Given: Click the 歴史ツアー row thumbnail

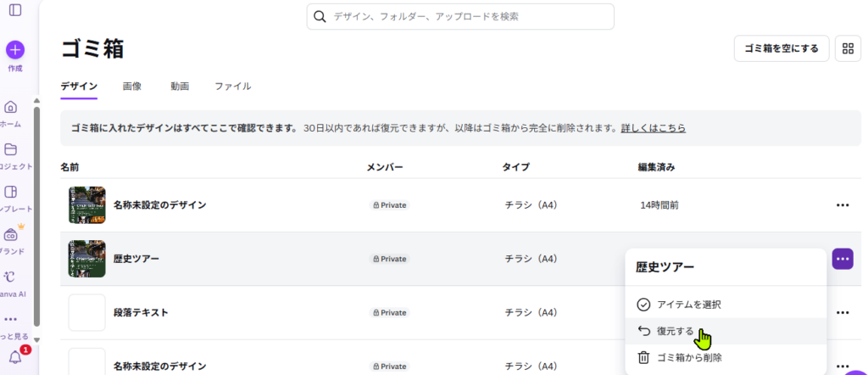Looking at the screenshot, I should coord(87,259).
